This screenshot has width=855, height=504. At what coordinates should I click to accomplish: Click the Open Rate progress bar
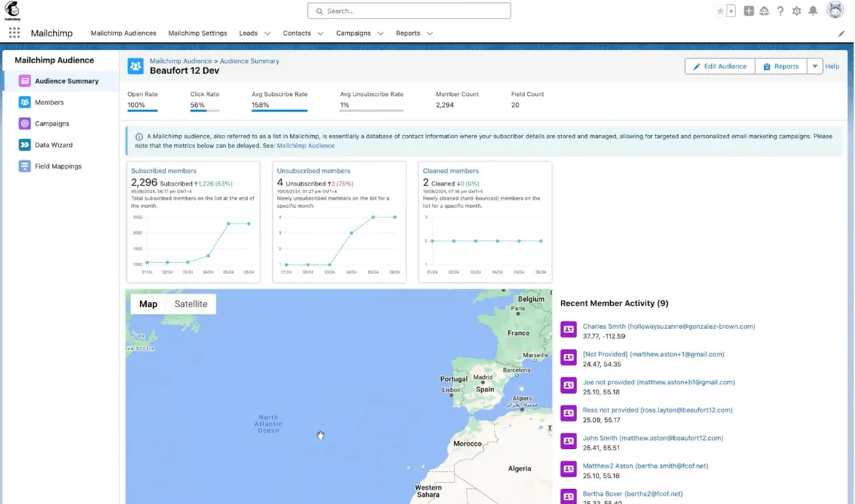(142, 111)
